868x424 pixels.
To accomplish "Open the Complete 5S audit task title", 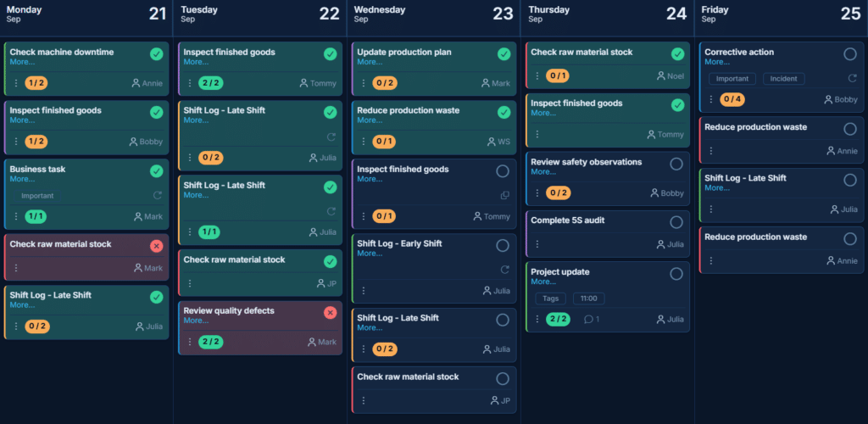I will (x=567, y=220).
